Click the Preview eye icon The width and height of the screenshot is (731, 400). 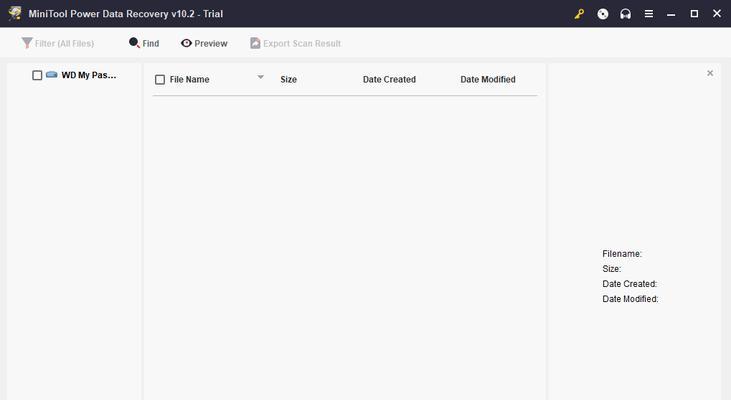click(x=186, y=43)
